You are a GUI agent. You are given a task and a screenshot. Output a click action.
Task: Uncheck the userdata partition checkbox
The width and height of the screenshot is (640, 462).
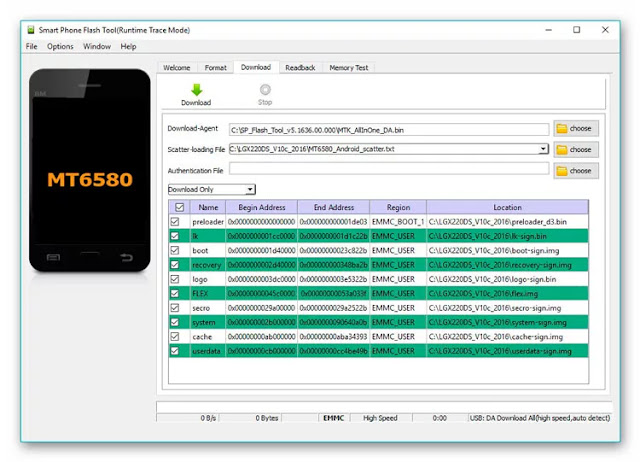click(175, 351)
